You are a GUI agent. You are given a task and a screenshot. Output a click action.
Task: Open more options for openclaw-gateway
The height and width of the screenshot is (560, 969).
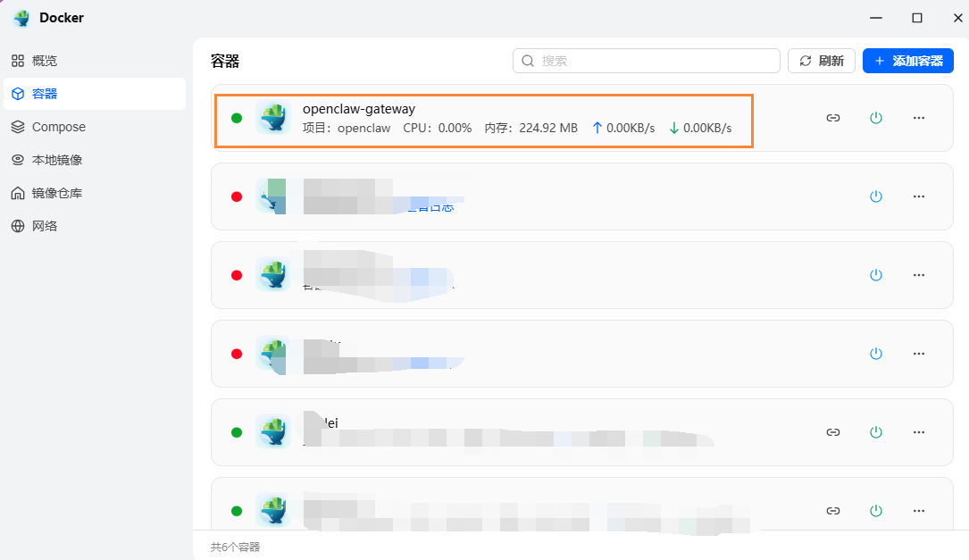tap(919, 118)
